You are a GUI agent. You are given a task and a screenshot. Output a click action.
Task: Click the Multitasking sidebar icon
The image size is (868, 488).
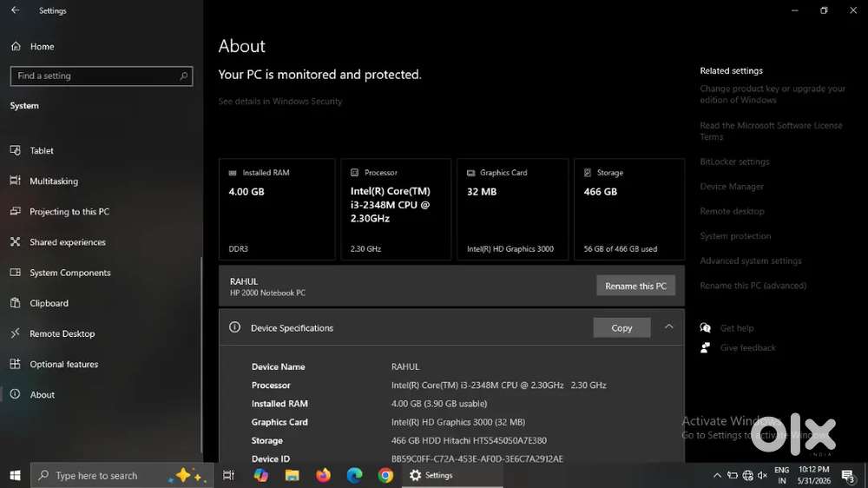coord(15,181)
